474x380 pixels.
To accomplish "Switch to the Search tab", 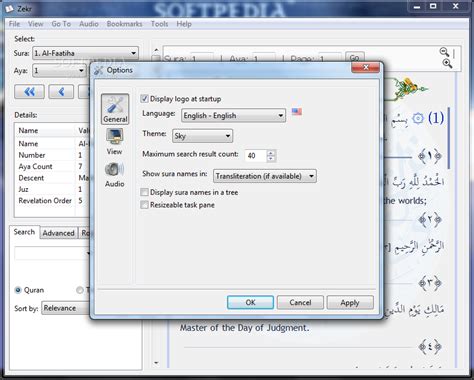I will pos(24,232).
